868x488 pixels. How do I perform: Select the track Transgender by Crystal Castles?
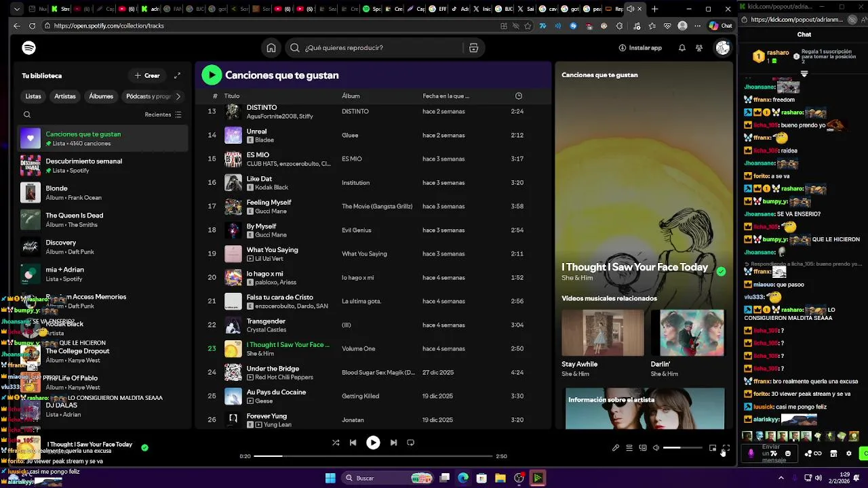[x=373, y=325]
